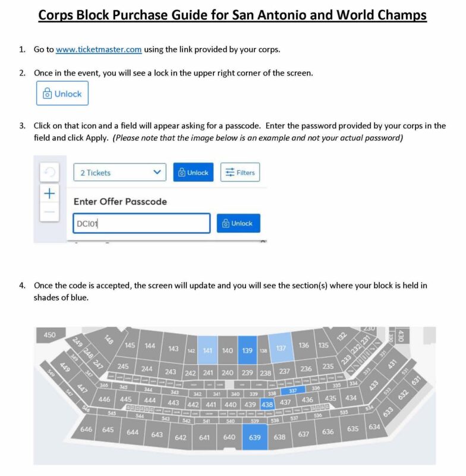The image size is (466, 476).
Task: Click the blue Unlock button beside Filters
Action: (193, 173)
